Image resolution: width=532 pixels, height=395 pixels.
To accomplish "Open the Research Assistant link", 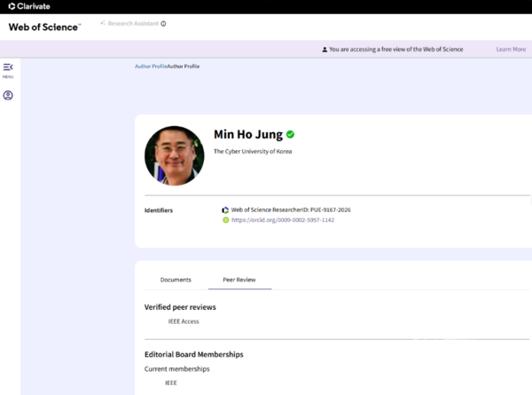I will 133,23.
